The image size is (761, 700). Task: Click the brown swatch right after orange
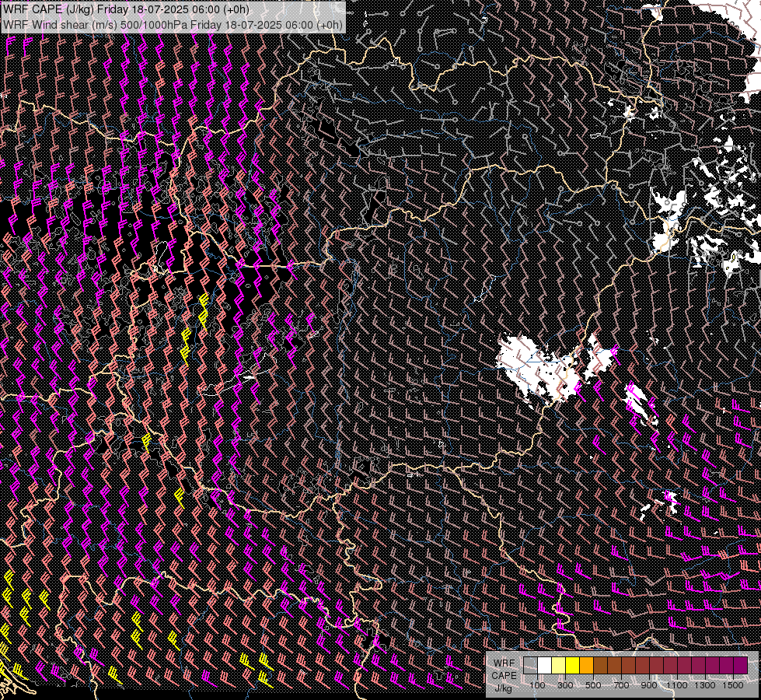coord(600,665)
